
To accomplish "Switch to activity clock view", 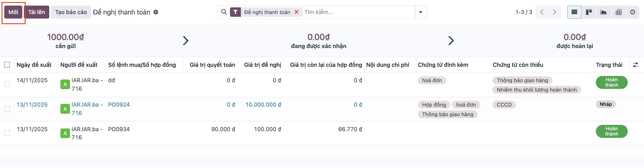I will 632,12.
